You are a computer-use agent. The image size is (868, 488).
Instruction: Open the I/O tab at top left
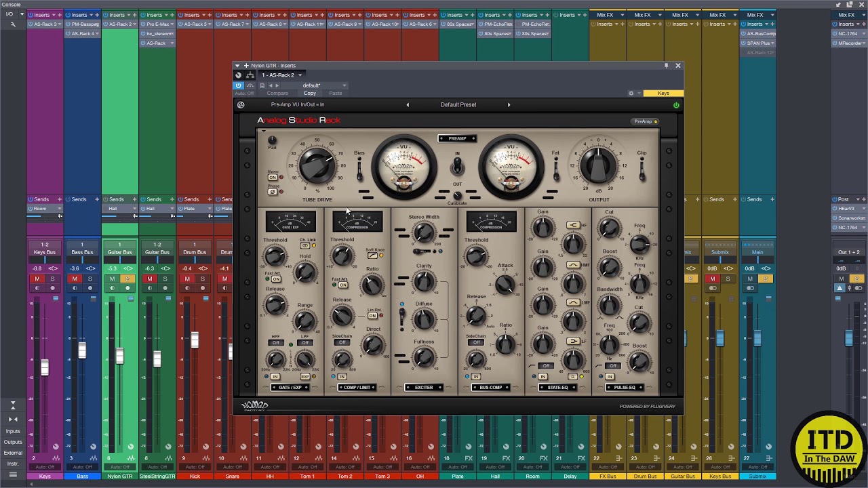point(9,14)
